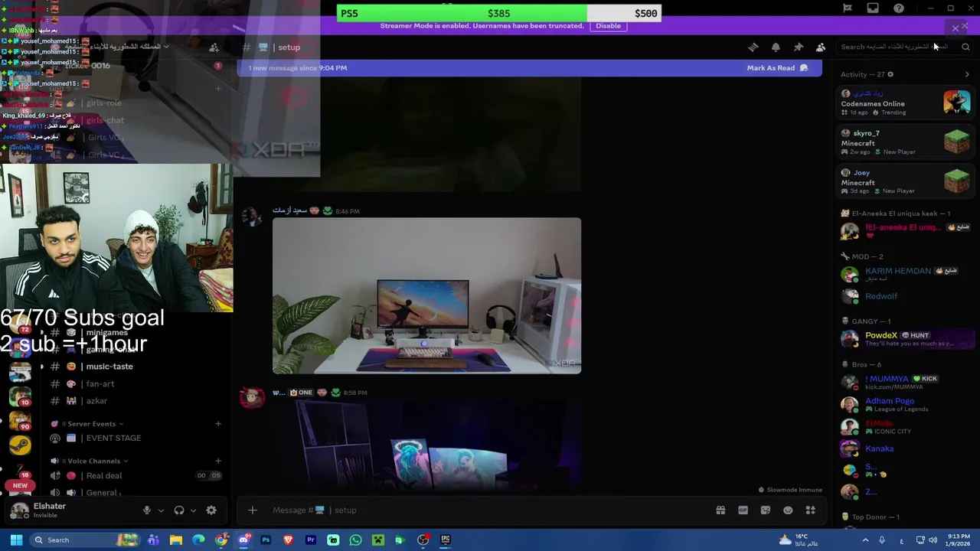This screenshot has height=551, width=980.
Task: Open microphone input options arrow
Action: click(161, 510)
